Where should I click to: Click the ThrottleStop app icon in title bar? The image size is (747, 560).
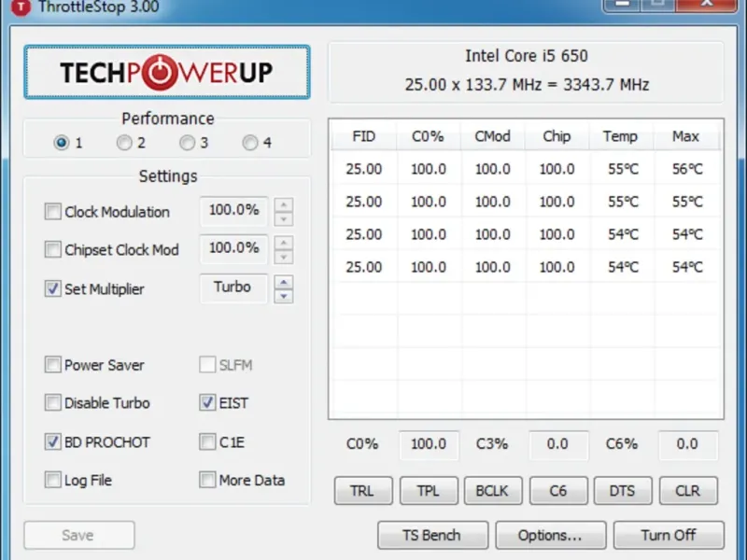pos(21,7)
